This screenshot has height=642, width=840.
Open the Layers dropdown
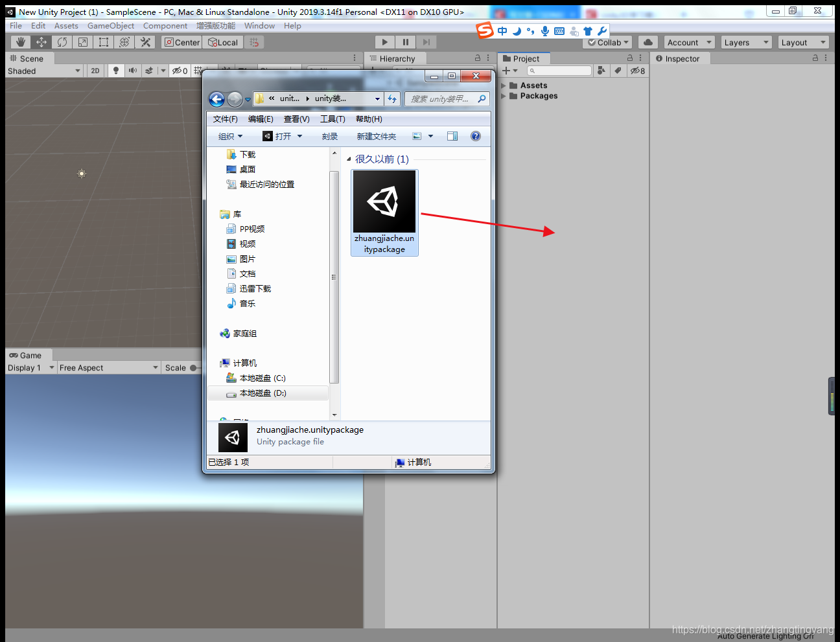(746, 42)
